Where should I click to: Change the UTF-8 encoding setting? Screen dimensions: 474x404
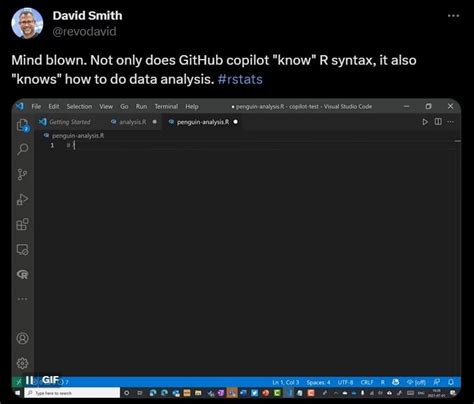[x=345, y=382]
